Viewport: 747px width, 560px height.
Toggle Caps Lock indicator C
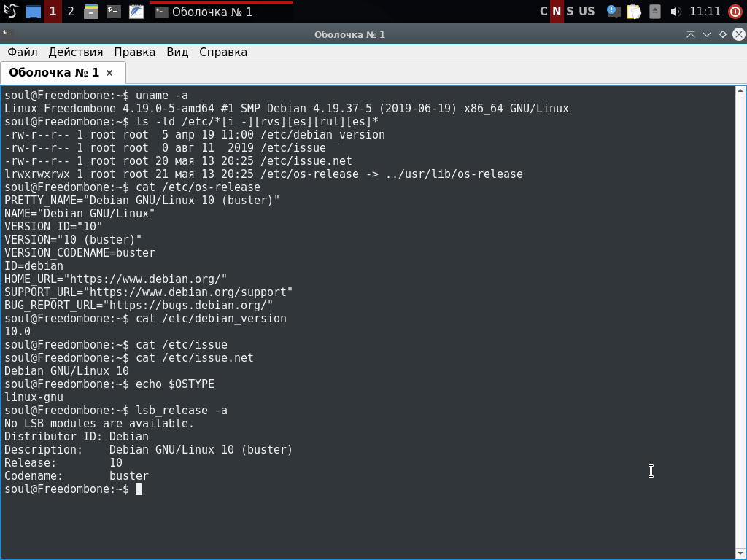coord(543,12)
